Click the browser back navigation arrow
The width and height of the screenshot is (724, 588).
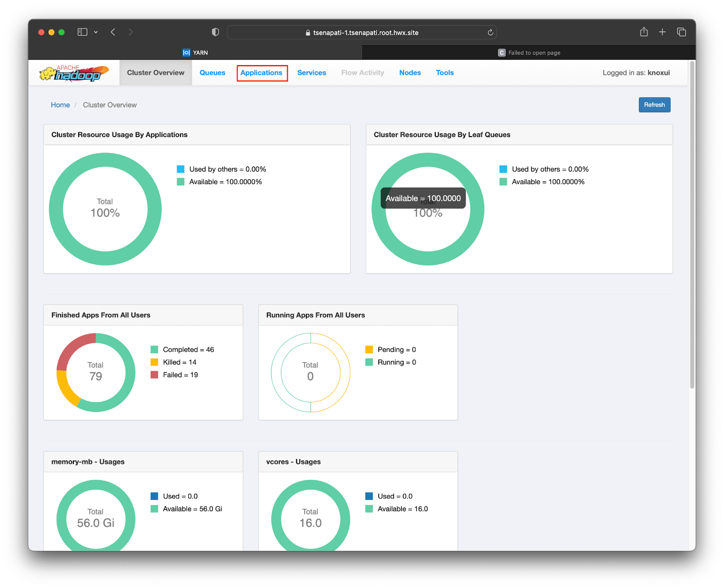(x=113, y=32)
